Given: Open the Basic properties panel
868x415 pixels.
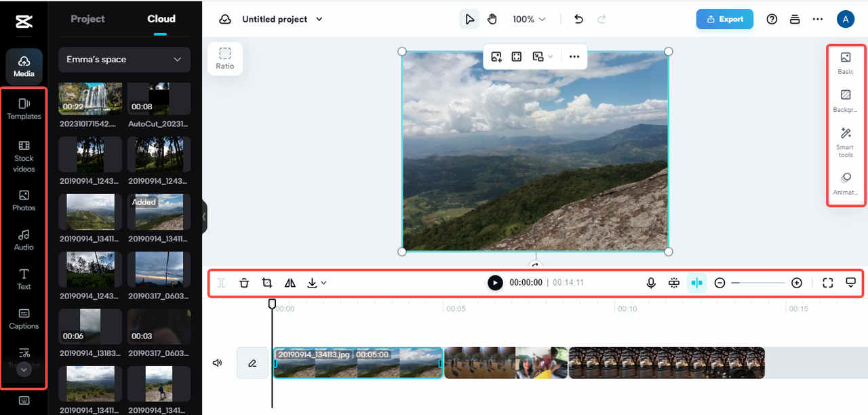Looking at the screenshot, I should (x=846, y=63).
